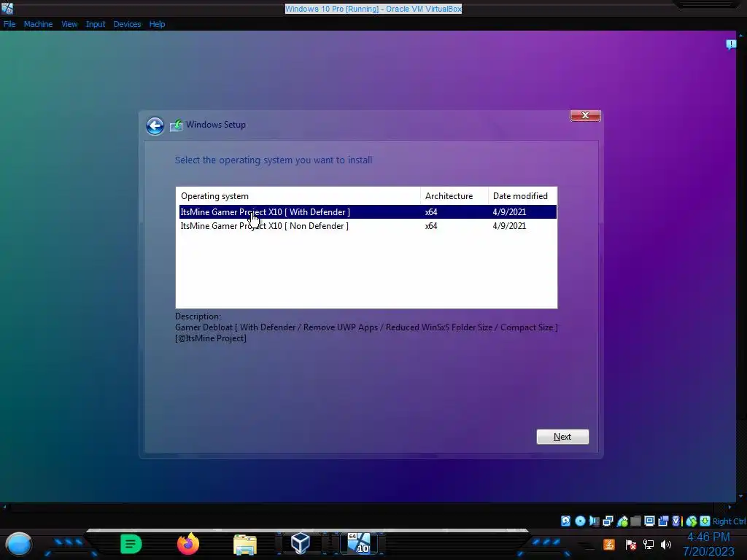This screenshot has width=747, height=560.
Task: Click the VirtualBox notification center icon
Action: point(731,44)
